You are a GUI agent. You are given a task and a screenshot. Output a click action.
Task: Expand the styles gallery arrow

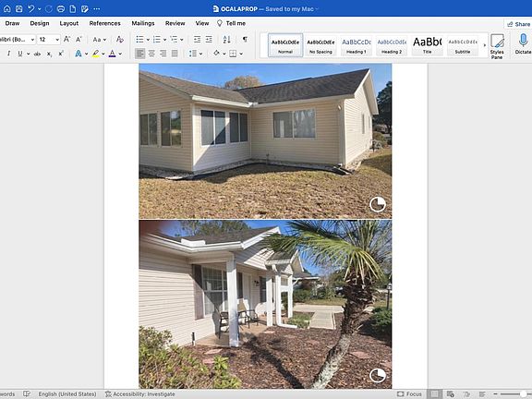pos(485,44)
